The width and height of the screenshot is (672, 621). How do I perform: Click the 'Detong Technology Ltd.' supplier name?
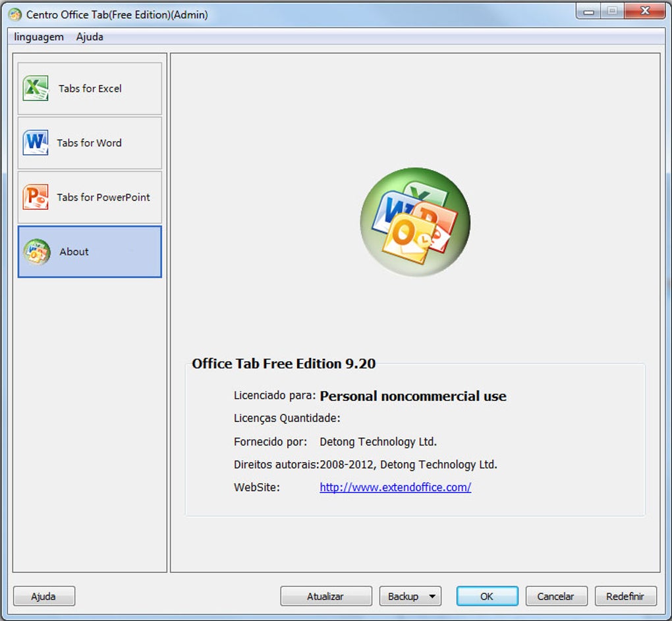pos(378,442)
